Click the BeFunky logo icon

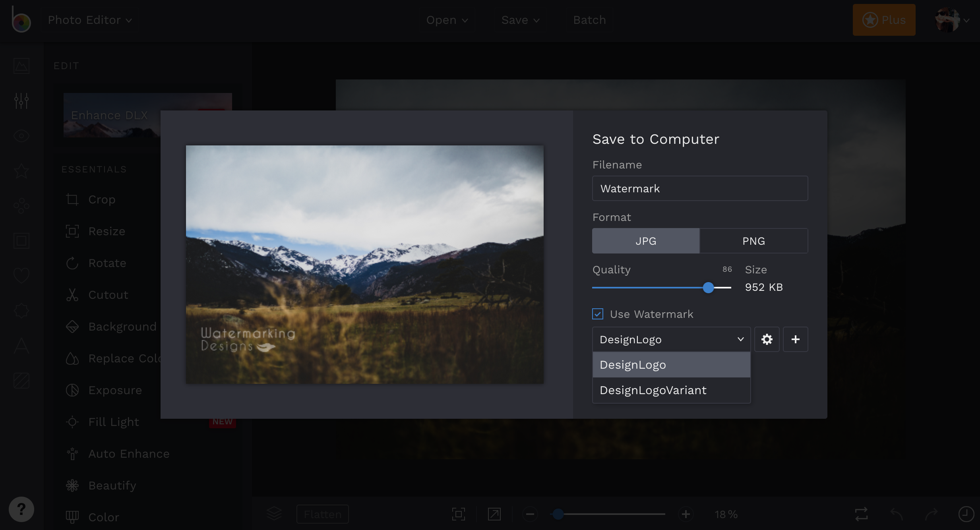(x=21, y=20)
